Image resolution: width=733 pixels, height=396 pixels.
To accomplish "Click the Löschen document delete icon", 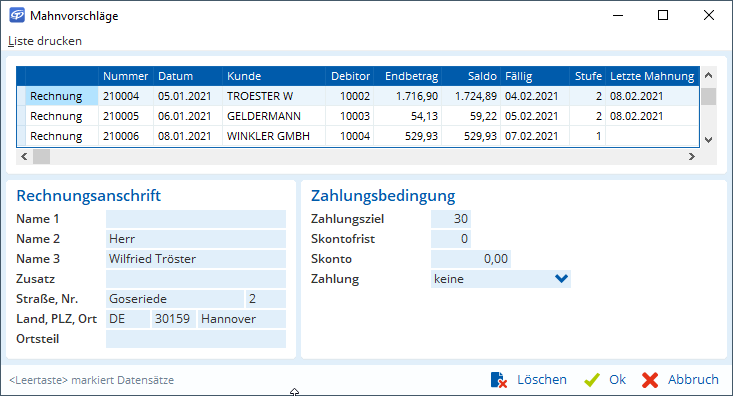I will [499, 380].
